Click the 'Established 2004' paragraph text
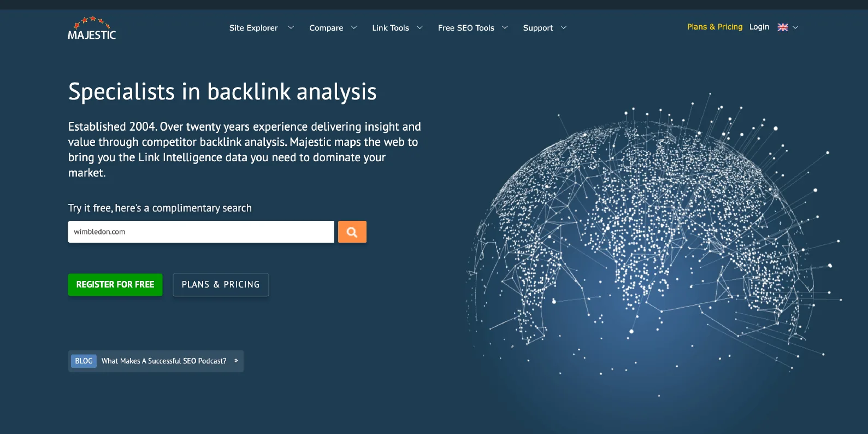Viewport: 868px width, 434px height. coord(245,150)
